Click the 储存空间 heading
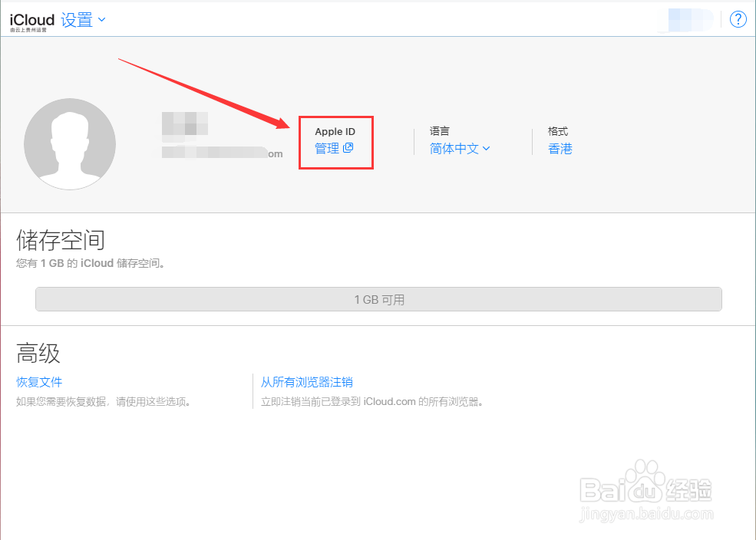This screenshot has width=756, height=540. point(61,240)
